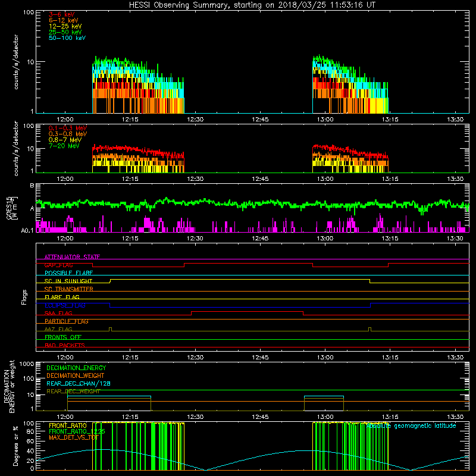Select the 7-20 MeV legend label
The width and height of the screenshot is (476, 476).
(x=64, y=146)
